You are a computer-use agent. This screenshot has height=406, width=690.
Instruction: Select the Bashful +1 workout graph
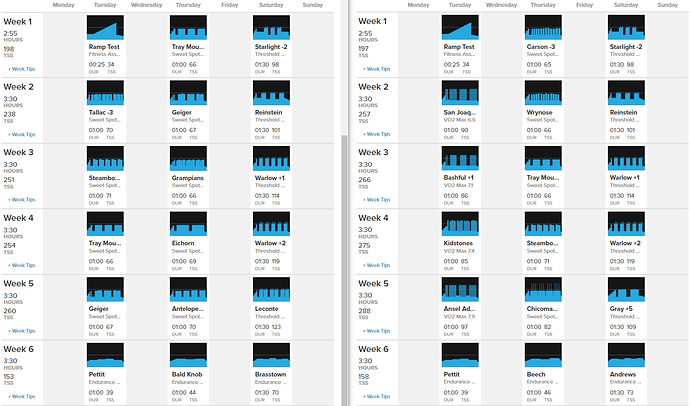[x=460, y=158]
